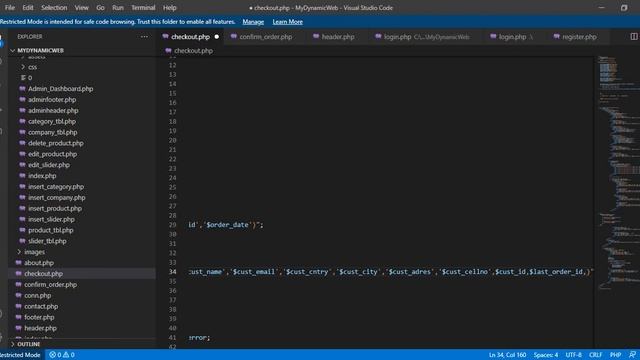Image resolution: width=640 pixels, height=360 pixels.
Task: Open adminheader.php file
Action: (x=53, y=111)
